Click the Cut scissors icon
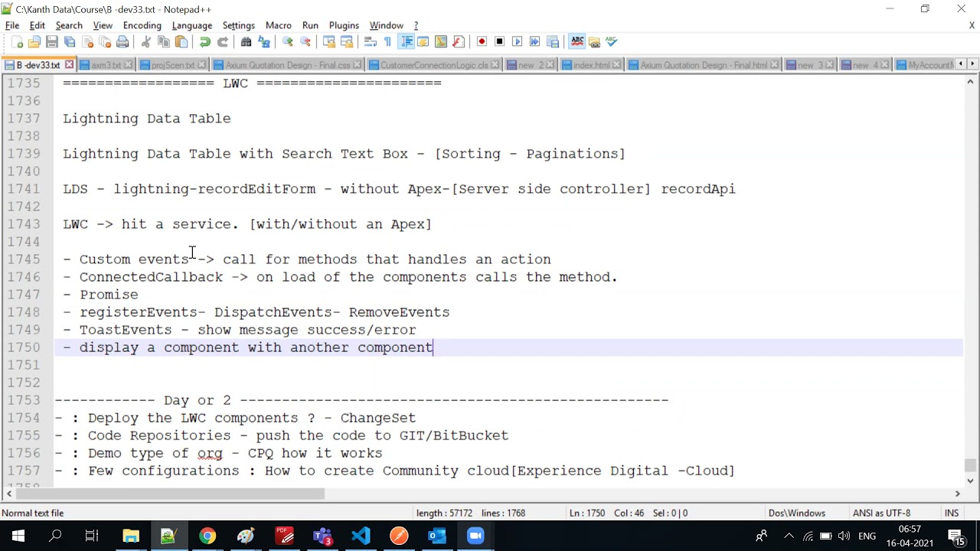This screenshot has height=551, width=980. coord(146,42)
